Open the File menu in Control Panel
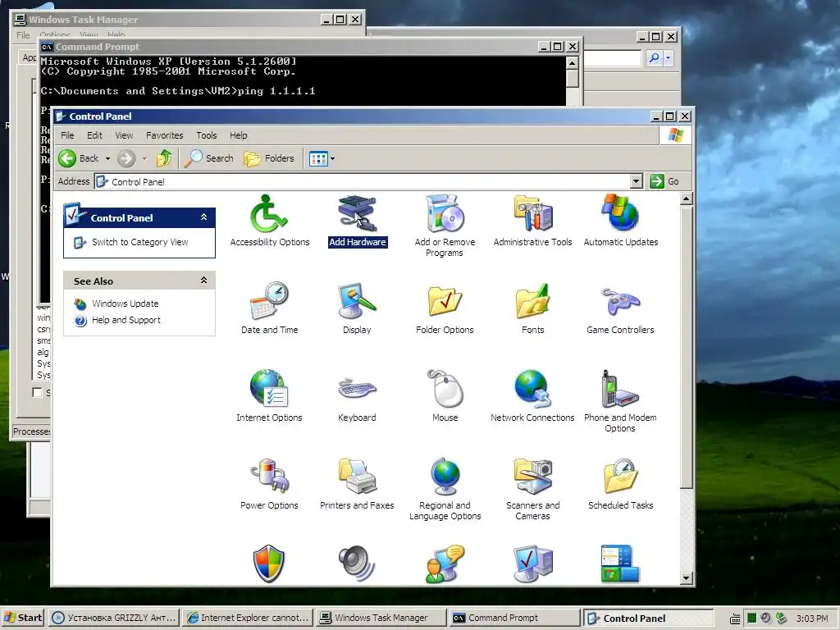840x630 pixels. [67, 135]
